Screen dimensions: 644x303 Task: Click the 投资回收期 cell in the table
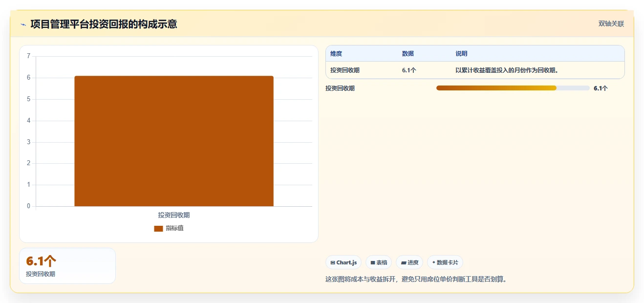coord(345,70)
